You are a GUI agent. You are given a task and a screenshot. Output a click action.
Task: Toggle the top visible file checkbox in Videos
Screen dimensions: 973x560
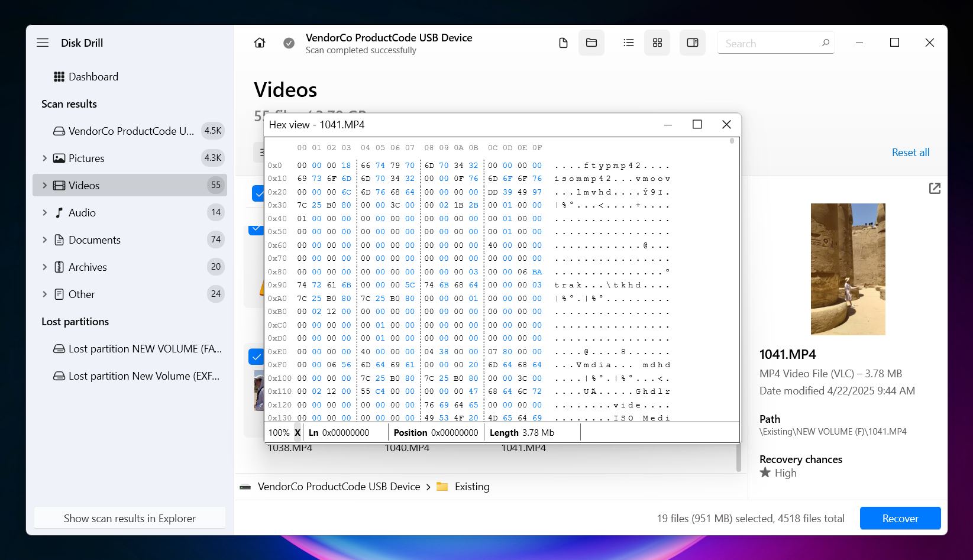click(x=257, y=193)
